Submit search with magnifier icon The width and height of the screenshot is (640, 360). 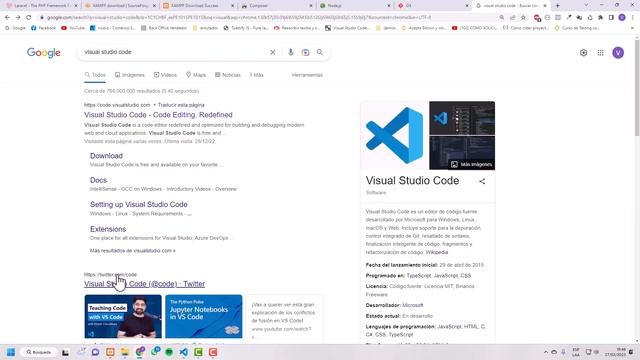point(320,52)
